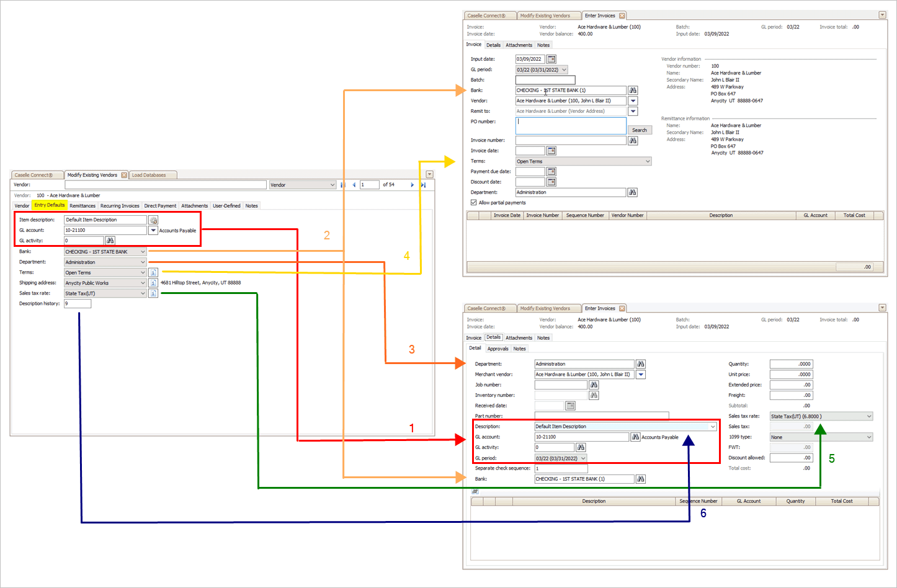The width and height of the screenshot is (897, 588).
Task: Click the GL activity binoculars in Entry Defaults
Action: 110,241
